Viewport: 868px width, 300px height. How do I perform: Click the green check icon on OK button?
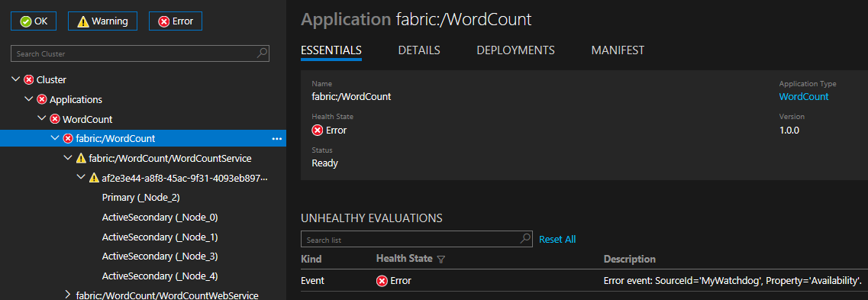(x=25, y=21)
